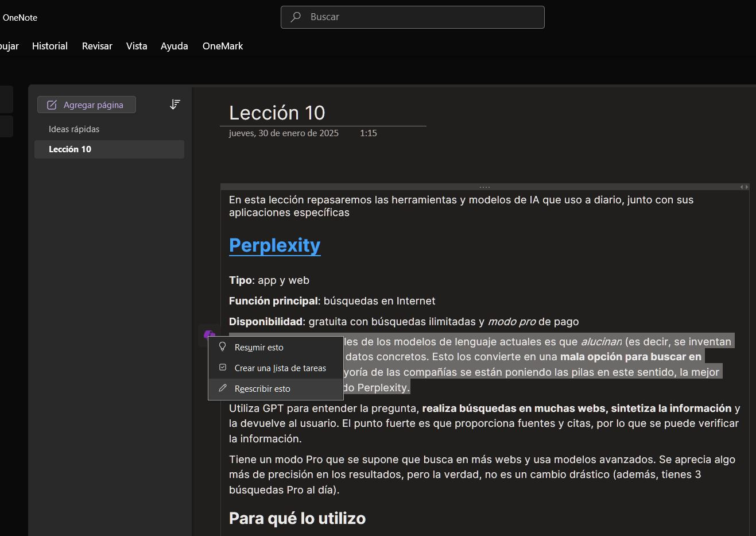
Task: Click the note container width arrows
Action: [x=744, y=187]
